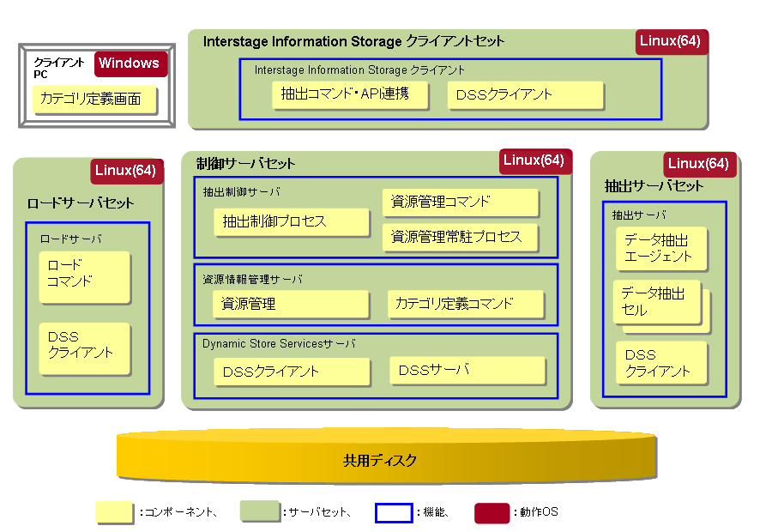The image size is (778, 532).
Task: Select the 共用ディスク shared disk shape
Action: (387, 456)
